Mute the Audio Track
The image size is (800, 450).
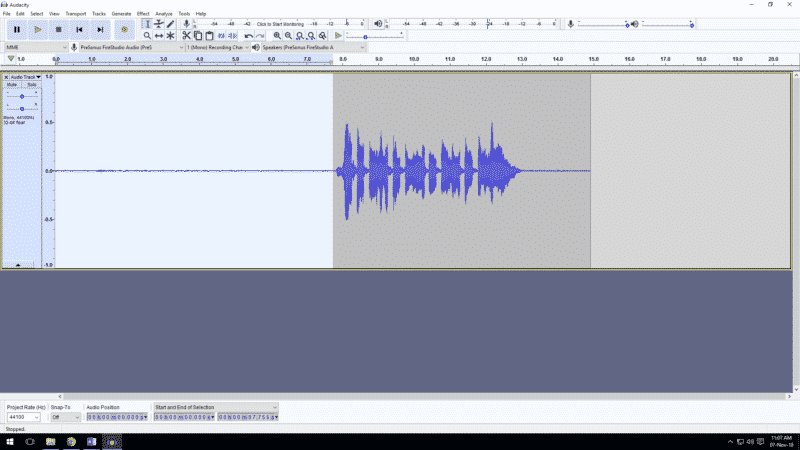tap(13, 85)
